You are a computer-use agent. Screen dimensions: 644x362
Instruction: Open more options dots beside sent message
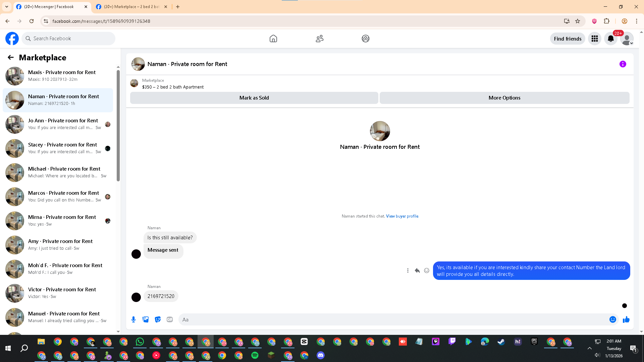[x=408, y=270]
